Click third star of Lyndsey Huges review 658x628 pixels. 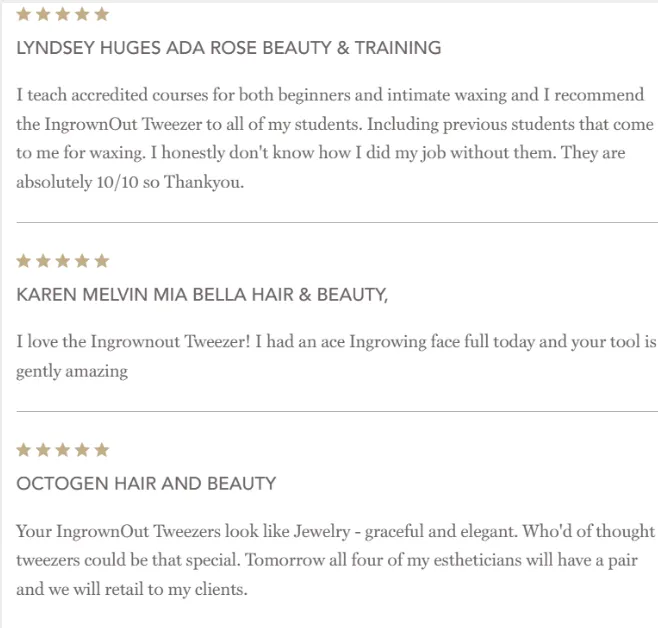click(x=63, y=15)
